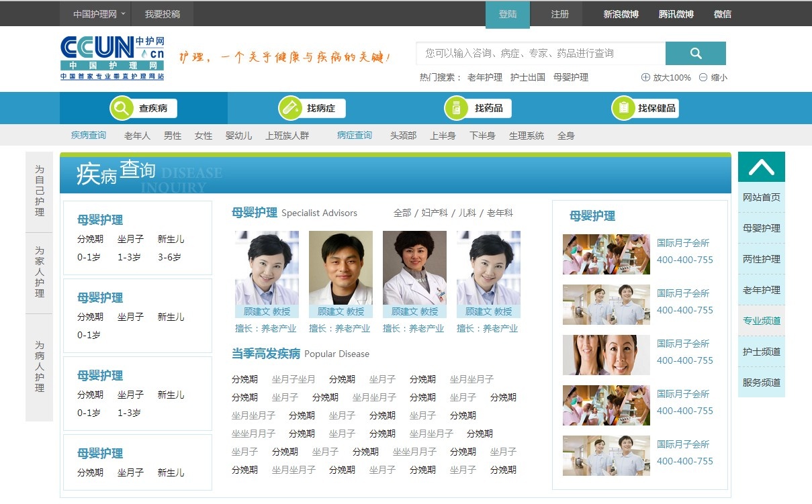Viewport: 812px width, 504px height.
Task: Open the male doctor's portrait photo
Action: click(341, 268)
